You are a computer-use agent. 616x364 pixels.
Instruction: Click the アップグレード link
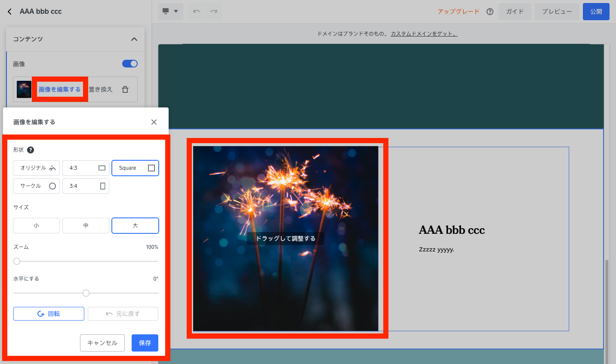coord(459,12)
